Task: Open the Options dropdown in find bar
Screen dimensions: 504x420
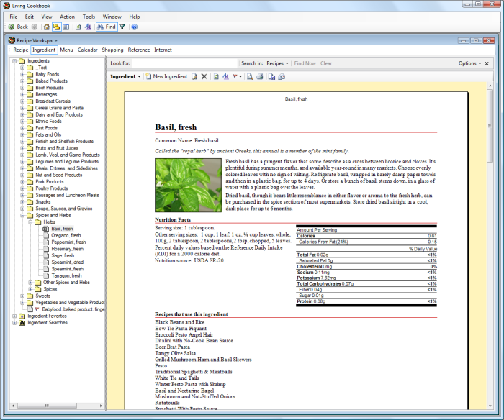Action: click(x=469, y=63)
